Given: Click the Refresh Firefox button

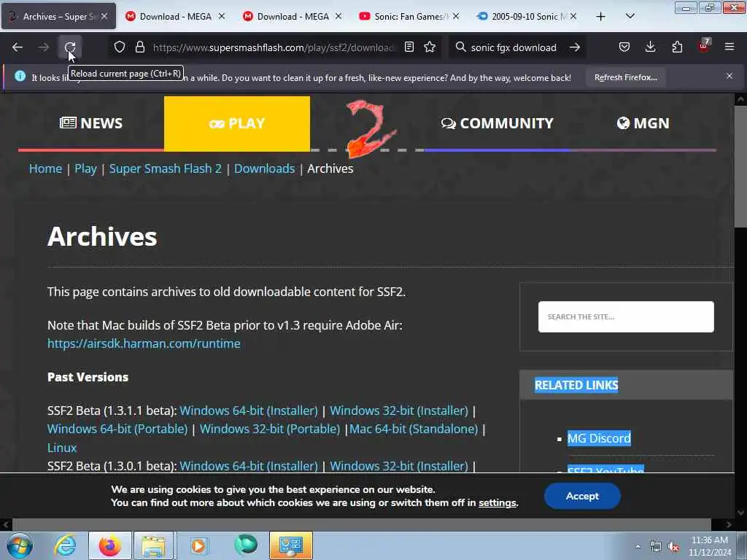Looking at the screenshot, I should (x=625, y=77).
